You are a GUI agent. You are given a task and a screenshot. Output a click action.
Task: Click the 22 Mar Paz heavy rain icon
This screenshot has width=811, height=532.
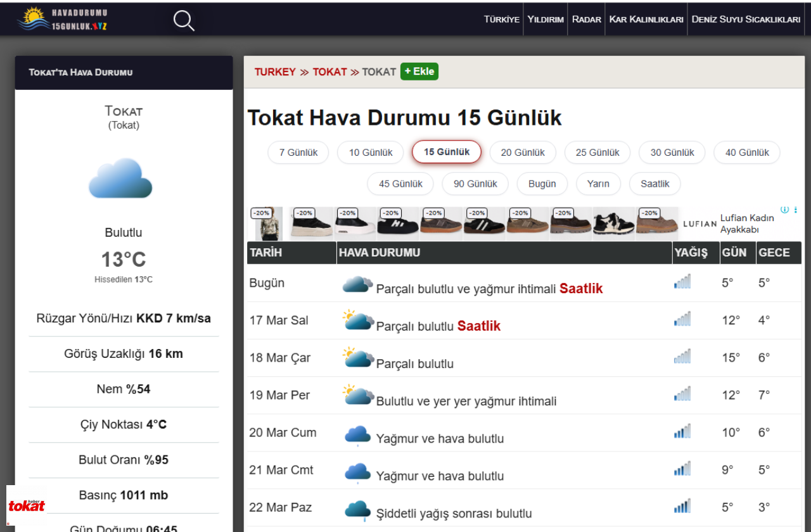pyautogui.click(x=357, y=510)
